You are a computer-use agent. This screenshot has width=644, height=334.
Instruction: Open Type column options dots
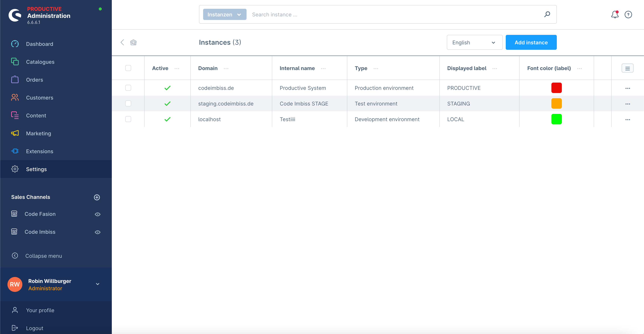click(x=376, y=69)
